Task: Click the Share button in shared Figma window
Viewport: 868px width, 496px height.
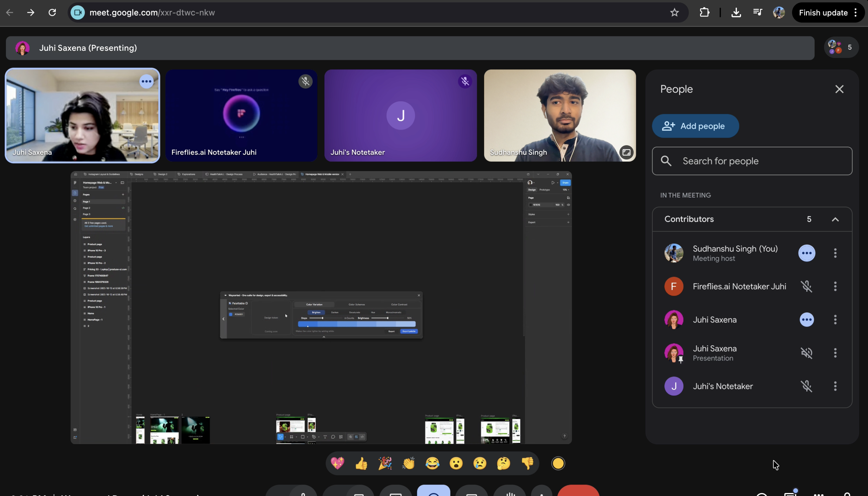Action: pos(565,182)
